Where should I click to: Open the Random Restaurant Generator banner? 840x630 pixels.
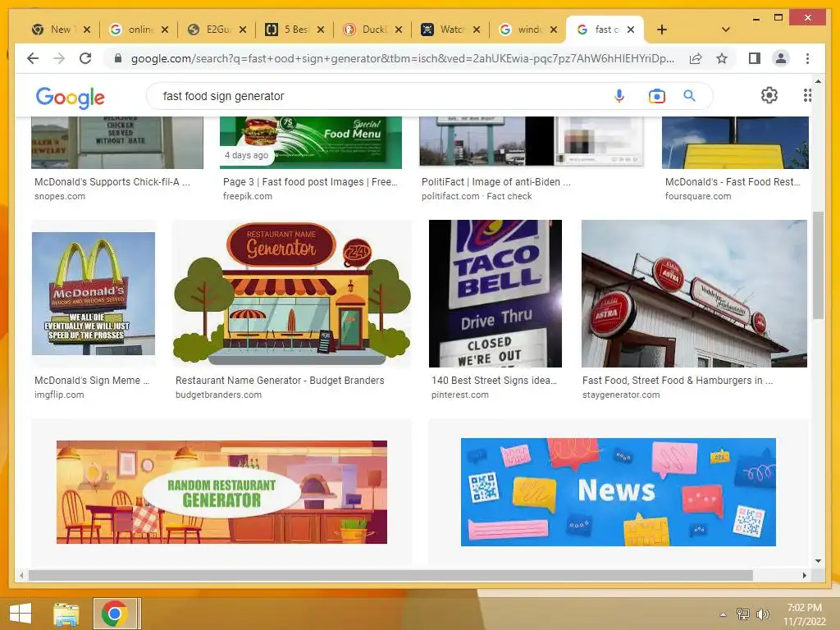pos(221,492)
